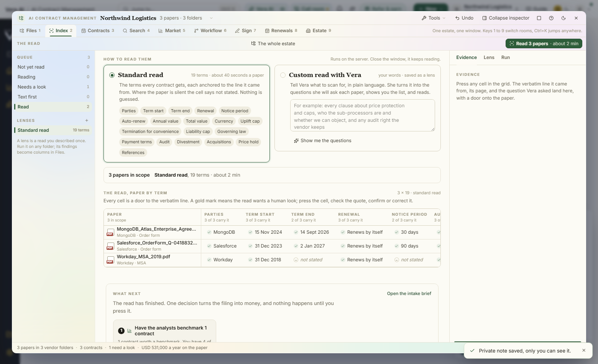Select the Evidence inspector tab

click(x=467, y=57)
